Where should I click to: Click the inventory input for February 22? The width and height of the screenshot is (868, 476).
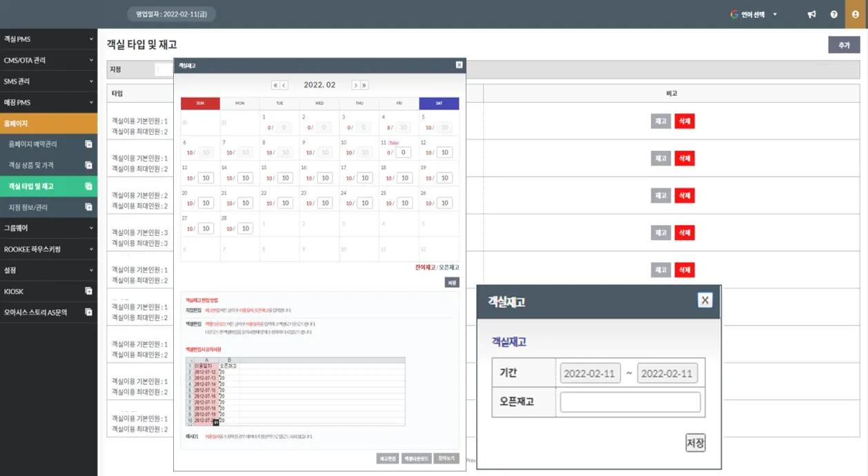point(285,204)
